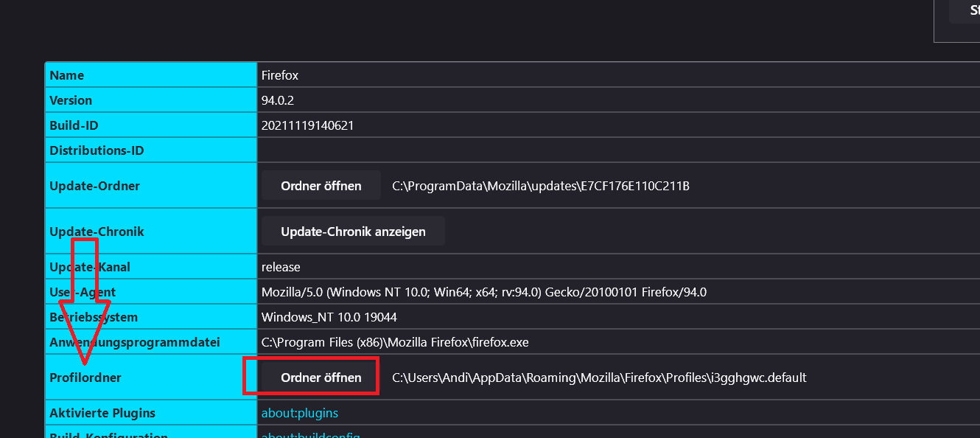The image size is (980, 438).
Task: Click the Build-ID value 20211119140621
Action: pos(308,125)
